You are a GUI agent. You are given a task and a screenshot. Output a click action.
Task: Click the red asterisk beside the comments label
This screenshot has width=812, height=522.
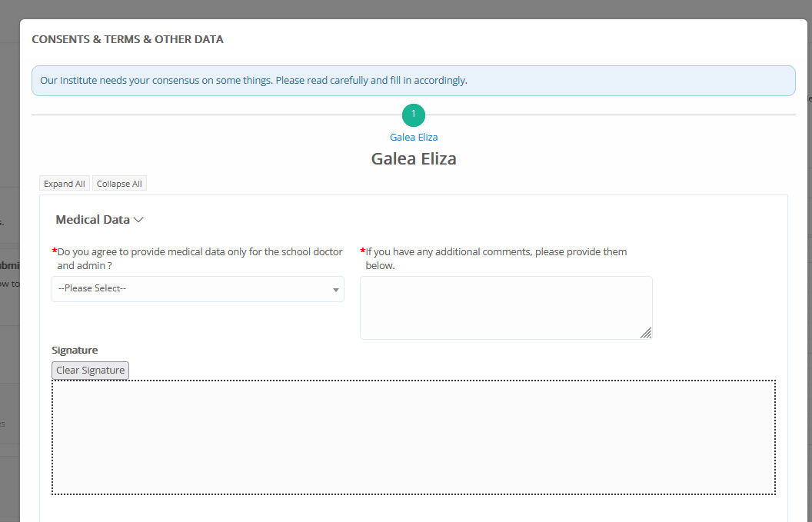click(x=362, y=252)
